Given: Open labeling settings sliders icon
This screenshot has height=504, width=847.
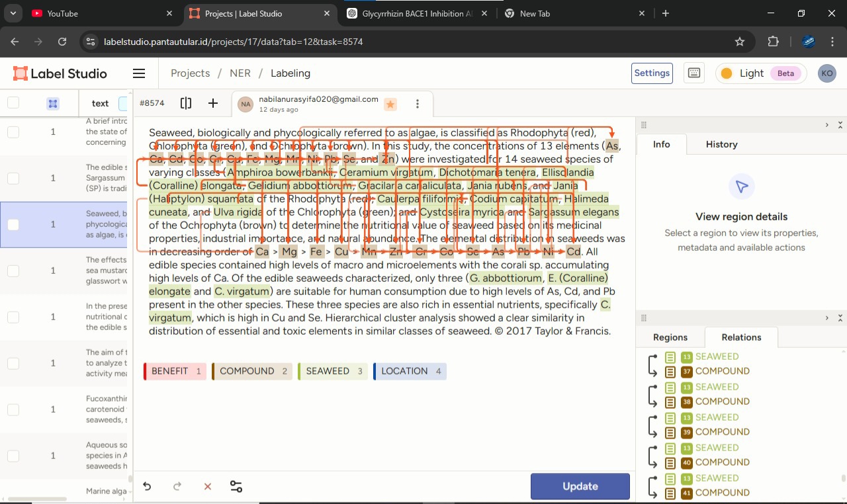Looking at the screenshot, I should click(236, 487).
